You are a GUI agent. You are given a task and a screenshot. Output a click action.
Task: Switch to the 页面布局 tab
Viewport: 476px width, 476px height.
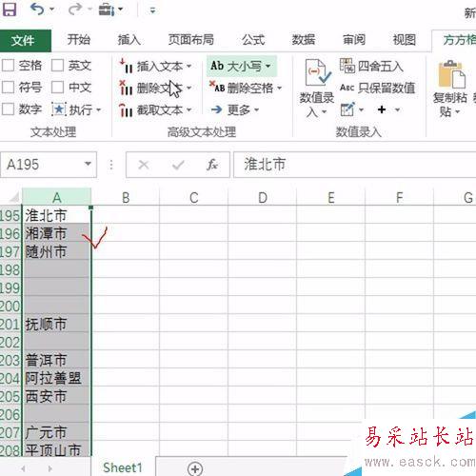click(191, 40)
